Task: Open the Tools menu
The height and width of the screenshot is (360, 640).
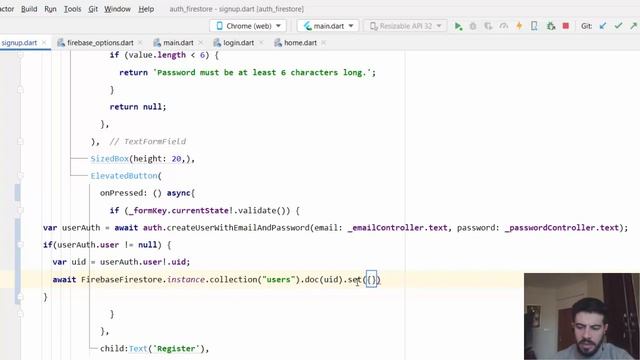Action: (72, 9)
